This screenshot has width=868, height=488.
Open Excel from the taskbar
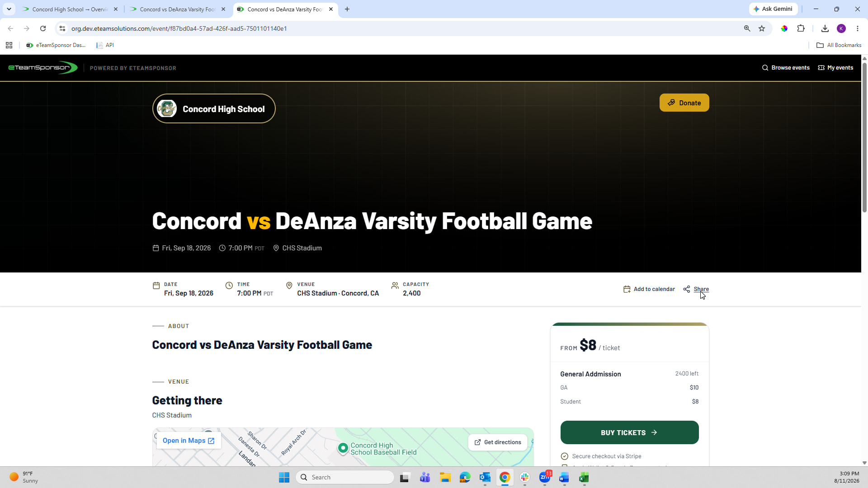(x=584, y=477)
